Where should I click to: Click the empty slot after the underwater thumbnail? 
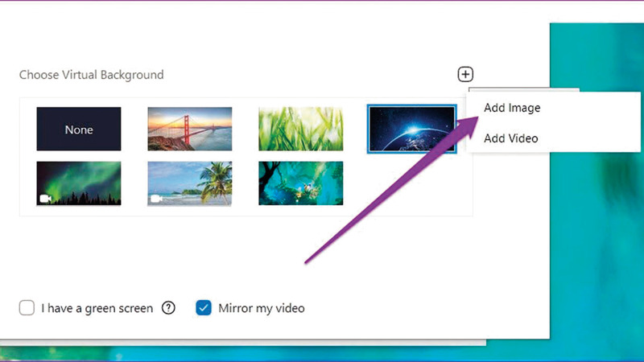(x=411, y=183)
